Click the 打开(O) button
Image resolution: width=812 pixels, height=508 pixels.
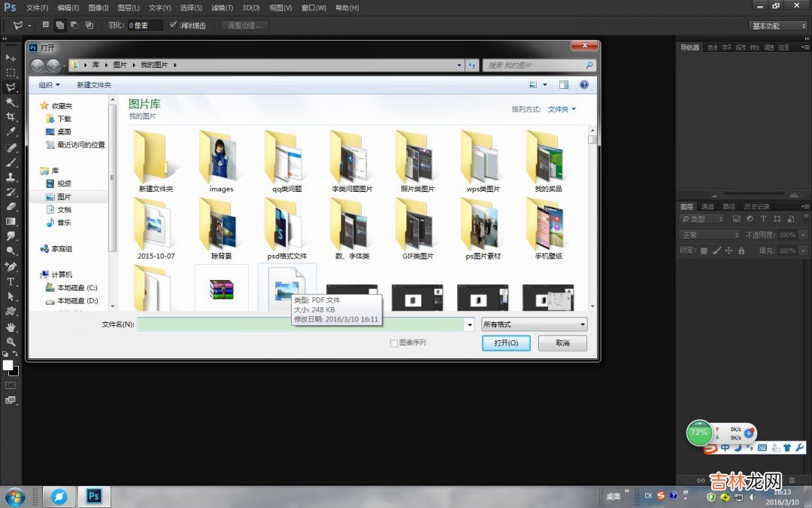coord(506,343)
